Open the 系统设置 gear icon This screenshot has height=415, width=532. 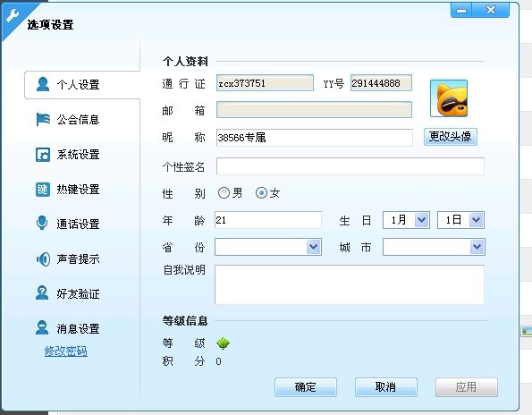click(43, 155)
